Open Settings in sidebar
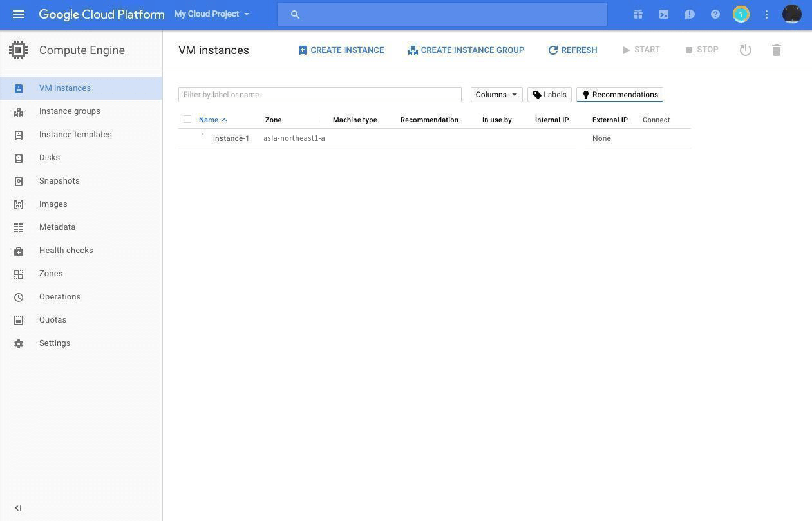Screen dimensions: 812x521 coord(81,343)
